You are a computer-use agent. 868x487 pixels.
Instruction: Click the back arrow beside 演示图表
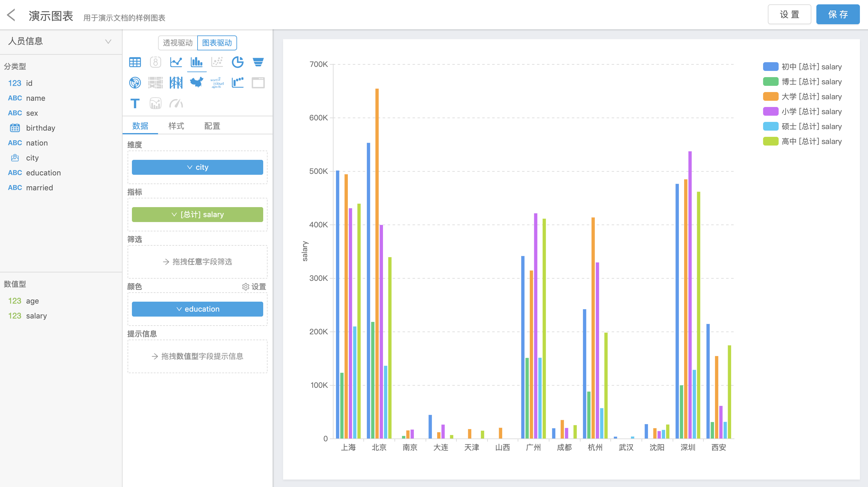click(x=11, y=15)
